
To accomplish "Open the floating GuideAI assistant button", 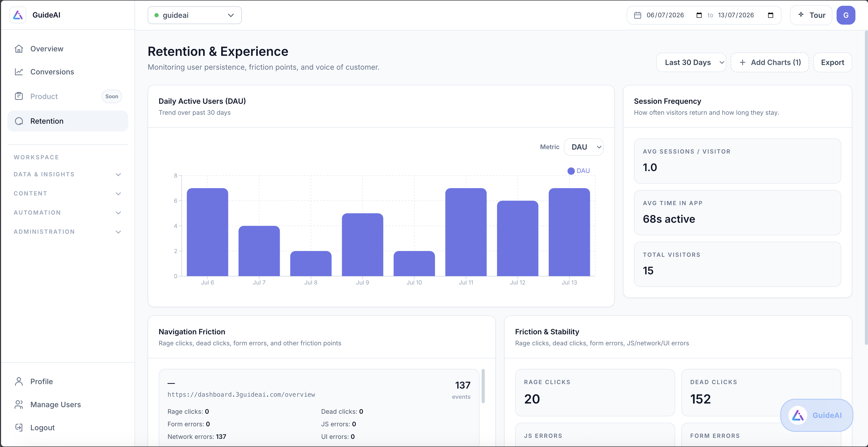I will (x=816, y=415).
